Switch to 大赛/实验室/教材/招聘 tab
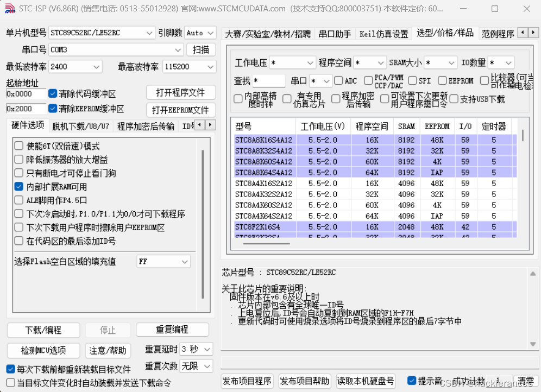 click(x=268, y=34)
